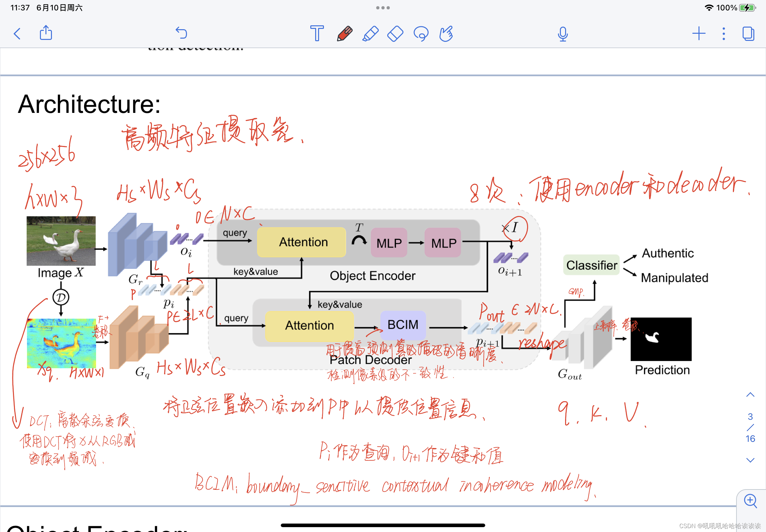Select the Text tool

click(x=316, y=33)
